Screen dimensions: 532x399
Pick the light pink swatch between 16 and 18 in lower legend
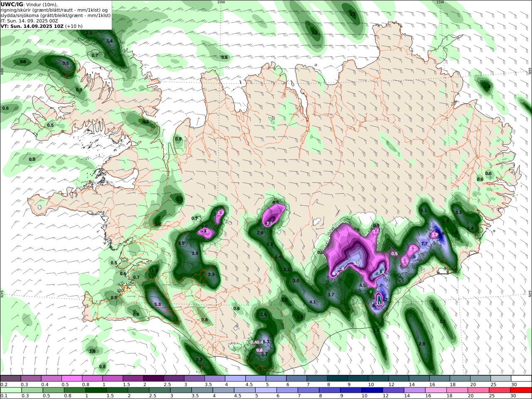pos(436,390)
